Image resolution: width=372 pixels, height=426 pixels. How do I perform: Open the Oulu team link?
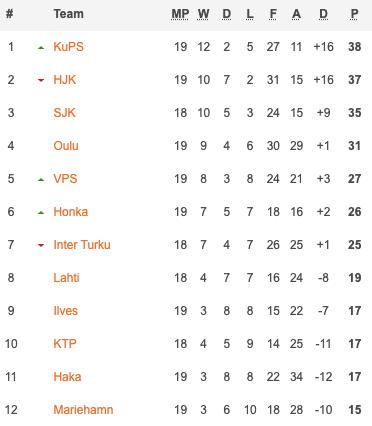(x=66, y=146)
